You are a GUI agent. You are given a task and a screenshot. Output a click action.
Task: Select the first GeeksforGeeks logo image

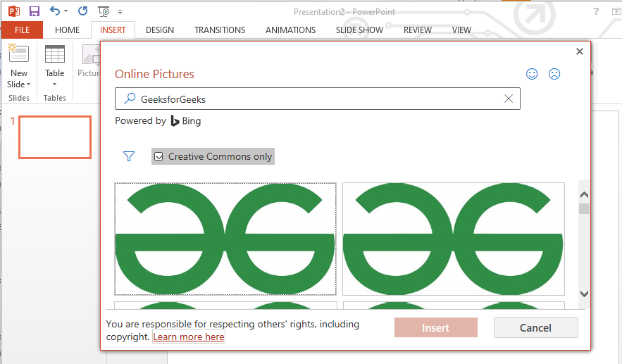click(225, 239)
